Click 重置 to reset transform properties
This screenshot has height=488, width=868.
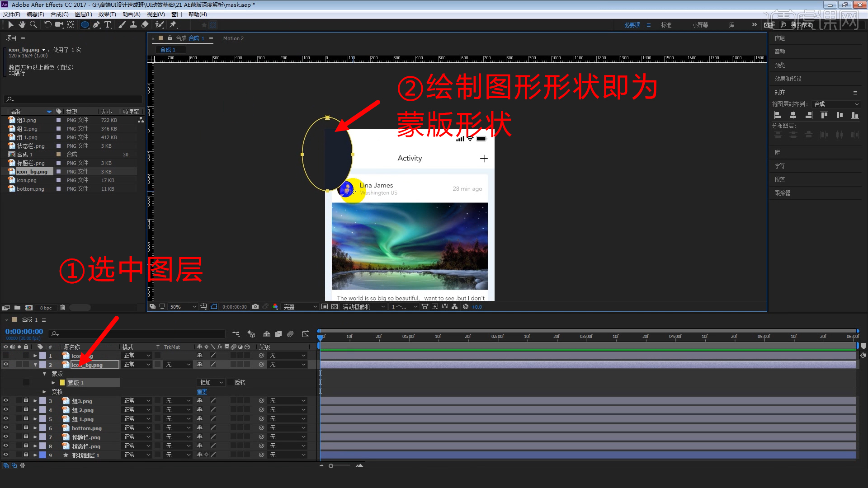(202, 391)
